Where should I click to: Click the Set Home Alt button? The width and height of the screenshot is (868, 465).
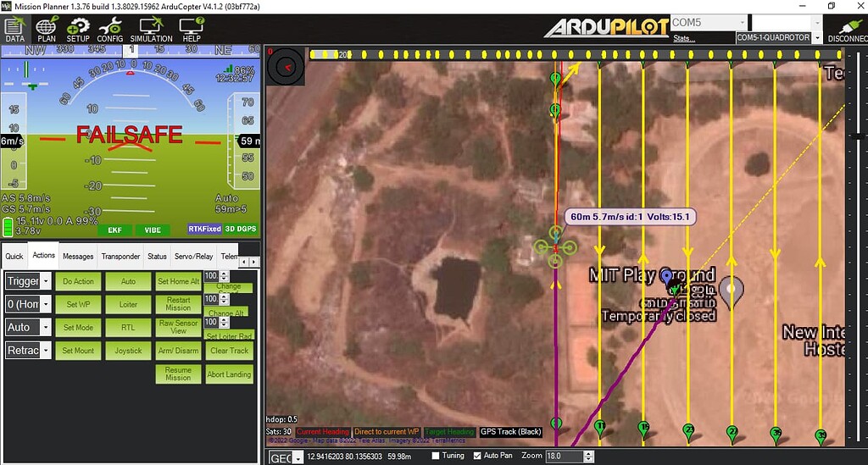(178, 281)
